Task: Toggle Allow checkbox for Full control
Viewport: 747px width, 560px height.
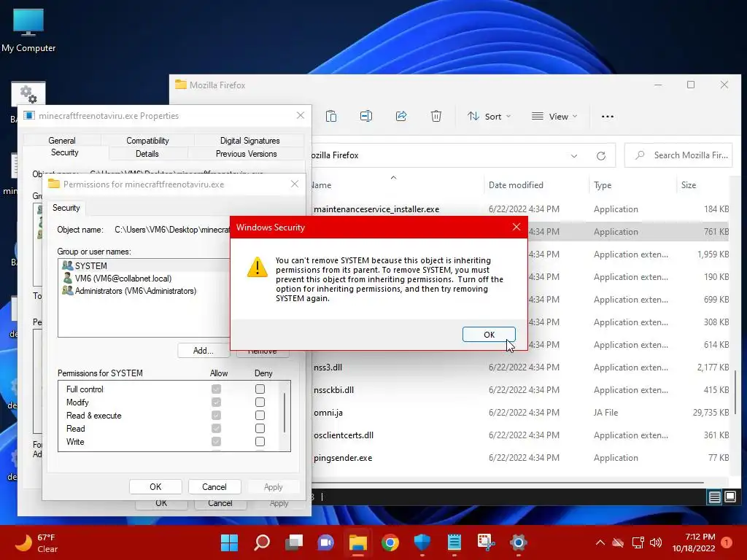Action: click(216, 389)
